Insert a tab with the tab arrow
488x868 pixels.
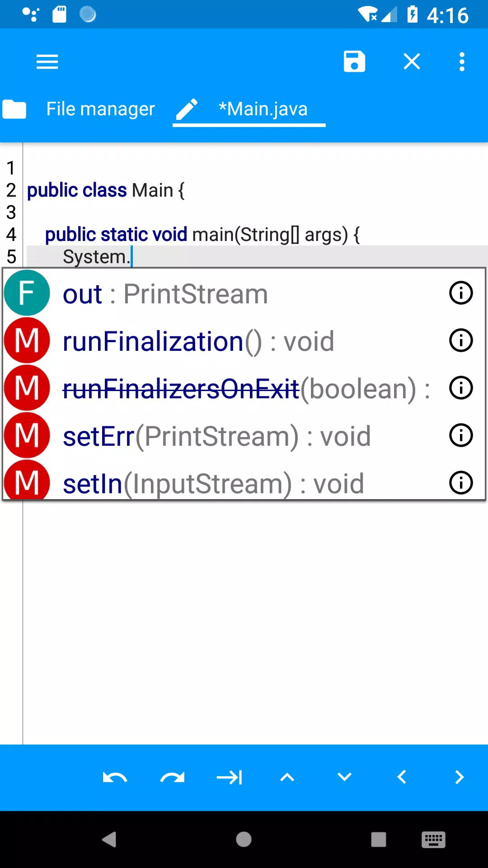230,778
